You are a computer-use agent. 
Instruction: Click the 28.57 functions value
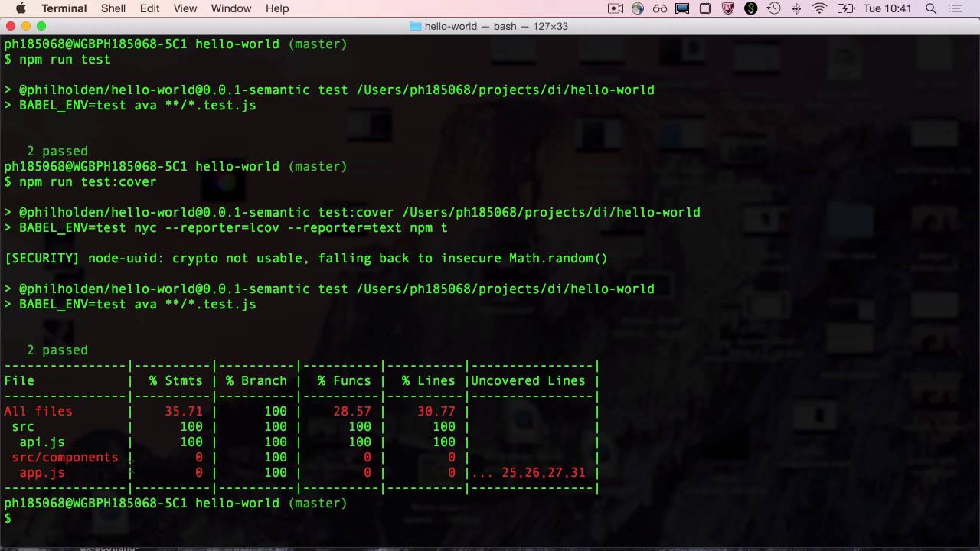352,412
